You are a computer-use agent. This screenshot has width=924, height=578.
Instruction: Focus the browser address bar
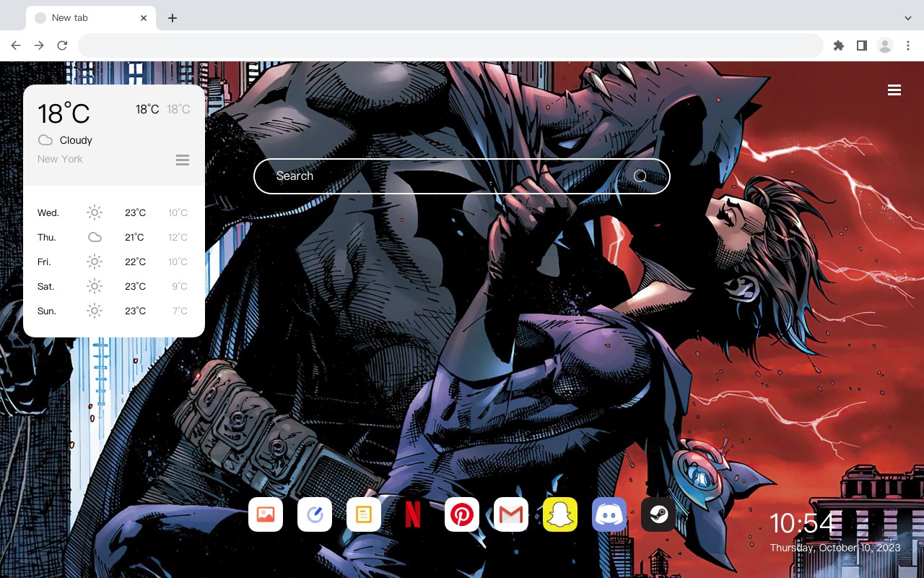(450, 46)
